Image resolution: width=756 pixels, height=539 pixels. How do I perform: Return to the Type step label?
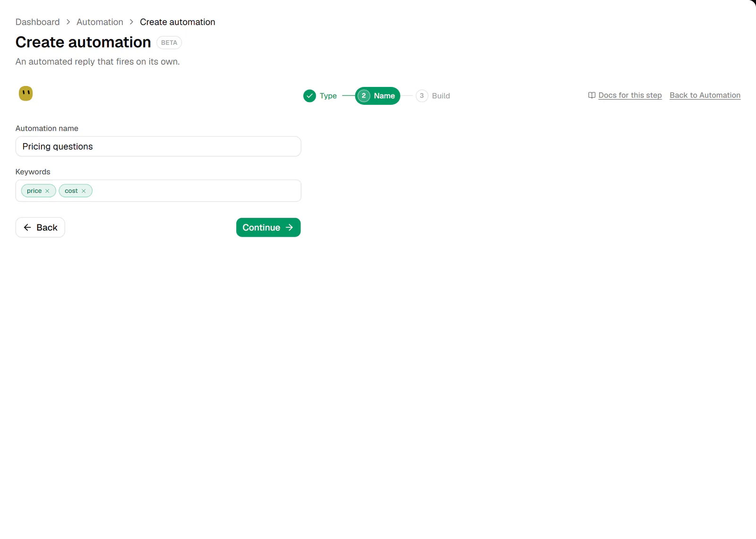click(x=328, y=96)
